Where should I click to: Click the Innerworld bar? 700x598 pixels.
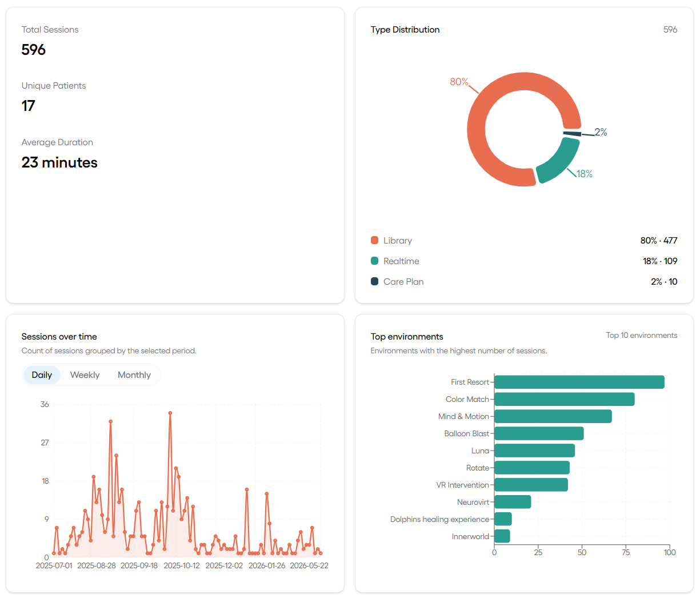click(502, 536)
